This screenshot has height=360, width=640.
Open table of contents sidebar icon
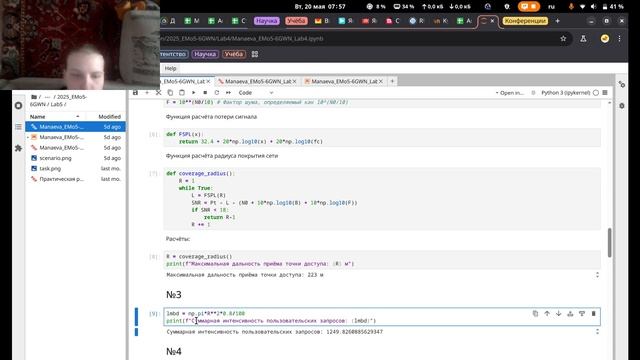(18, 127)
